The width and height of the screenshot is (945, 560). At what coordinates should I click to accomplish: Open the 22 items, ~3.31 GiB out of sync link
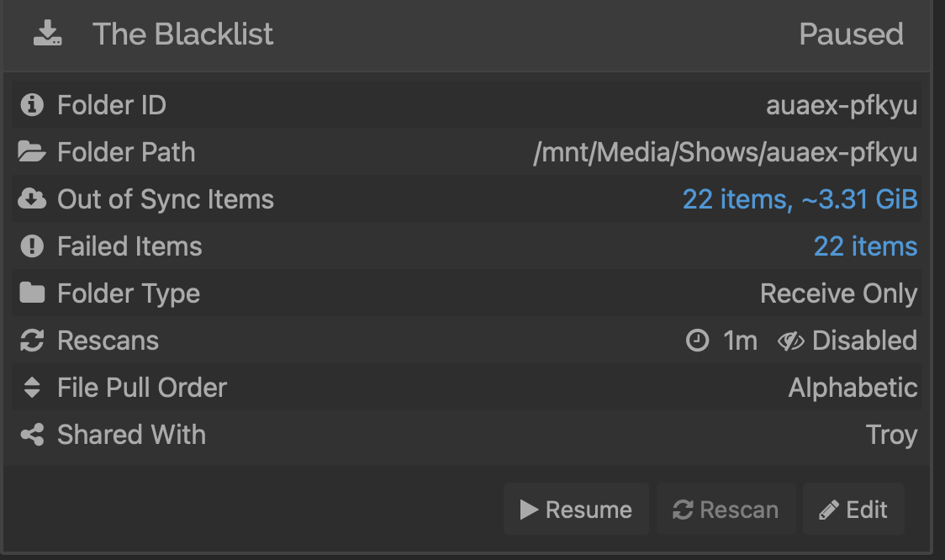[800, 199]
